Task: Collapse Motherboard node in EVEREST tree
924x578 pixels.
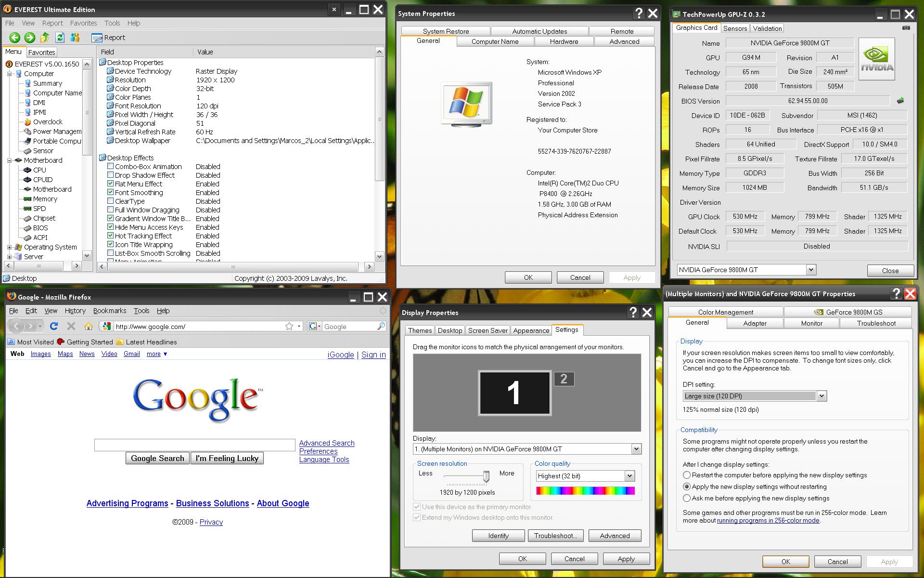Action: (x=9, y=160)
